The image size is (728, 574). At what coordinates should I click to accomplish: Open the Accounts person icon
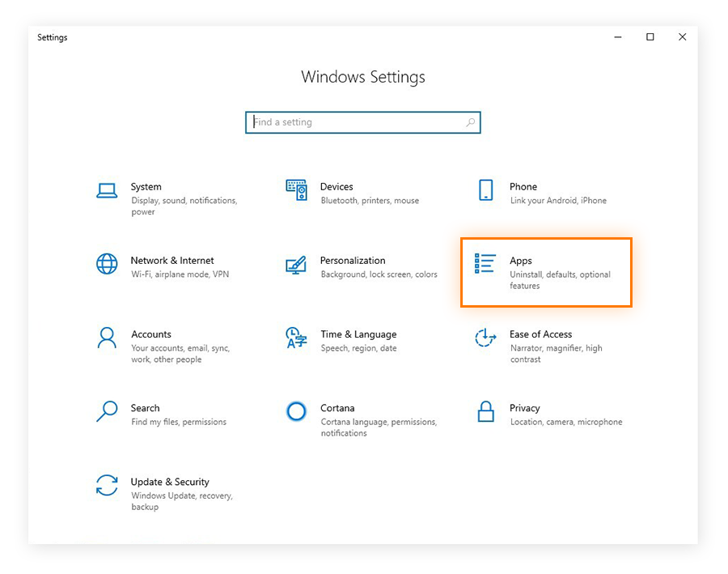click(x=107, y=338)
